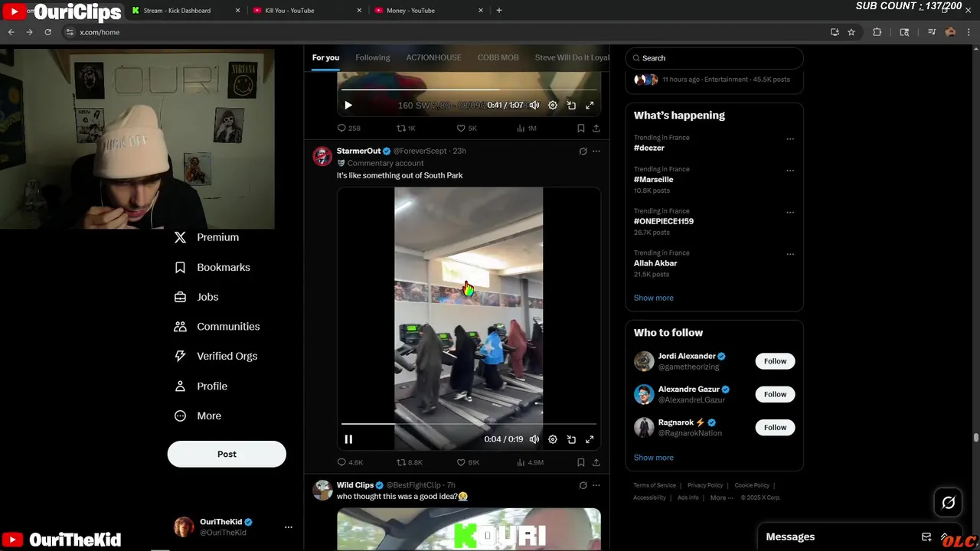Open Jobs in the sidebar
Screen dimensions: 980x551
[x=197, y=297]
